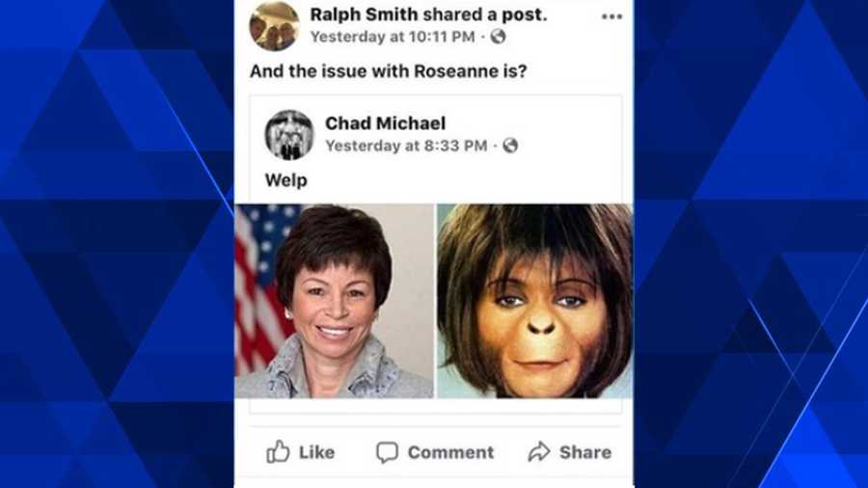Click the speech bubble Comment icon

coord(387,452)
